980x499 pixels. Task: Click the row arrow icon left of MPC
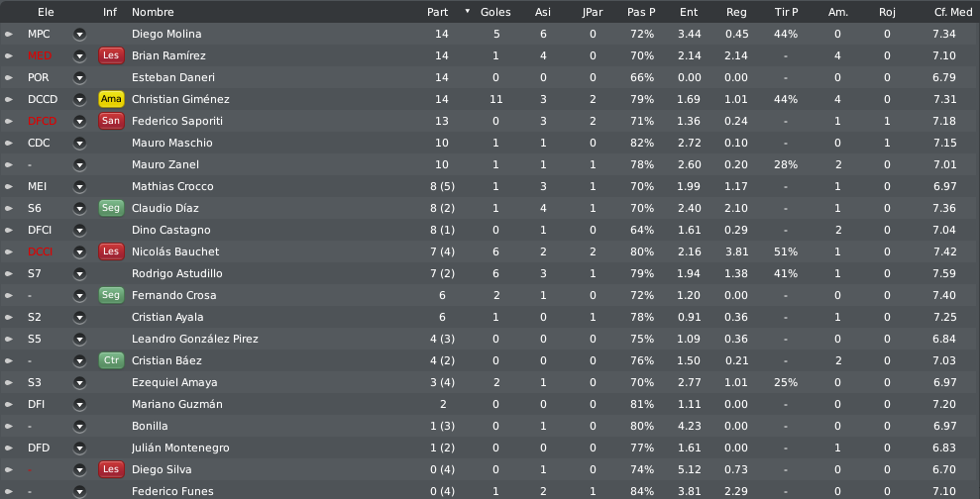(9, 35)
